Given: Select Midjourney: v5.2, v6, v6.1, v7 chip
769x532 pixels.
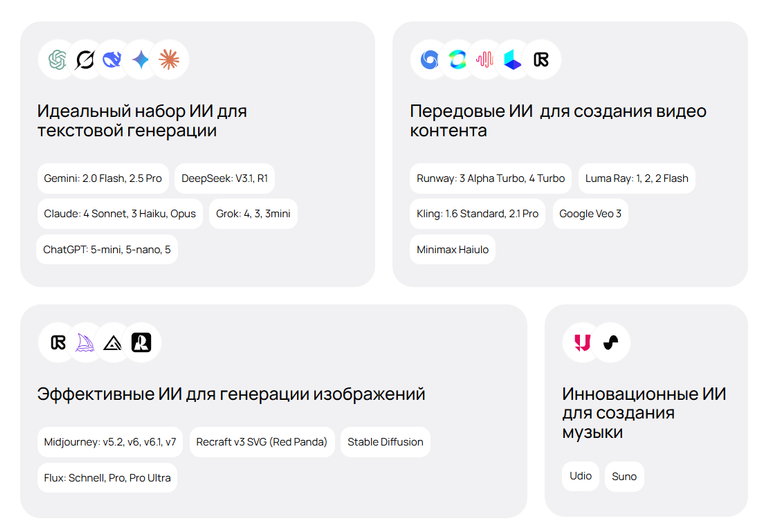Looking at the screenshot, I should [x=110, y=442].
